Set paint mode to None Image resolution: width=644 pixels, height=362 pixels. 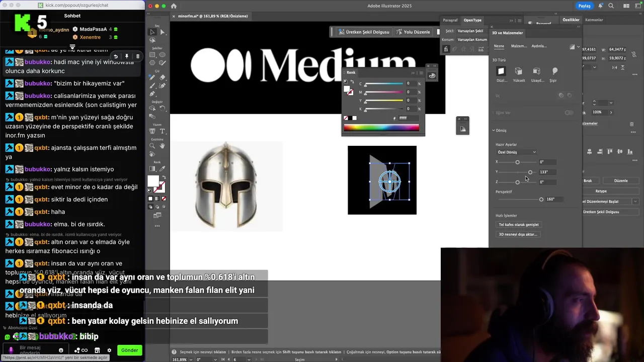pyautogui.click(x=164, y=199)
